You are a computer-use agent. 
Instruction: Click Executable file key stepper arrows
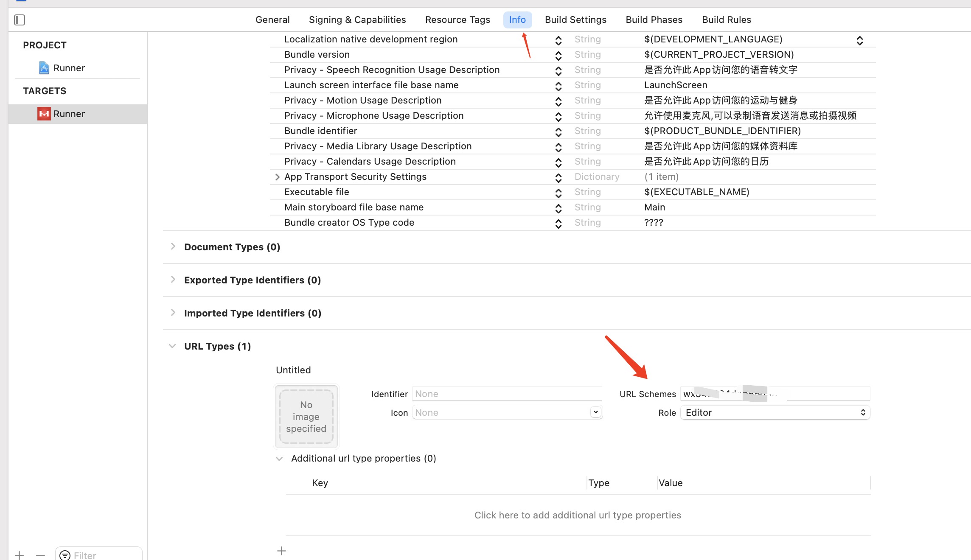pyautogui.click(x=558, y=193)
